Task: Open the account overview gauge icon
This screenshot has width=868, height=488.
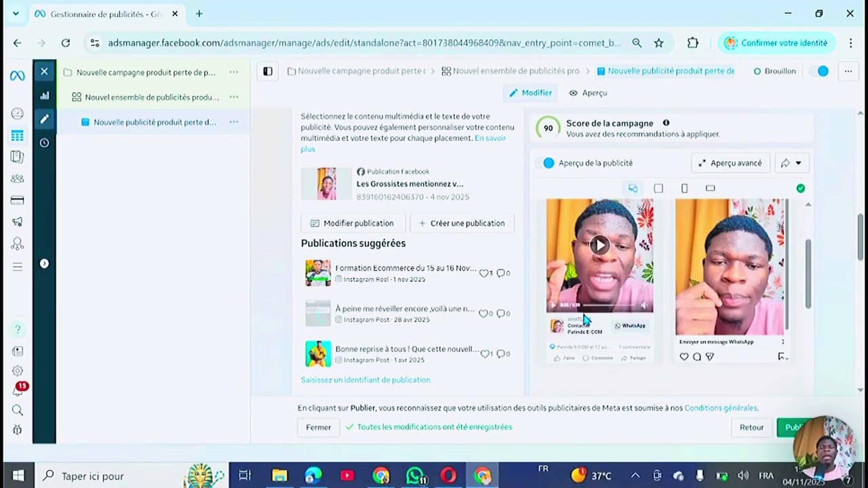Action: point(17,114)
